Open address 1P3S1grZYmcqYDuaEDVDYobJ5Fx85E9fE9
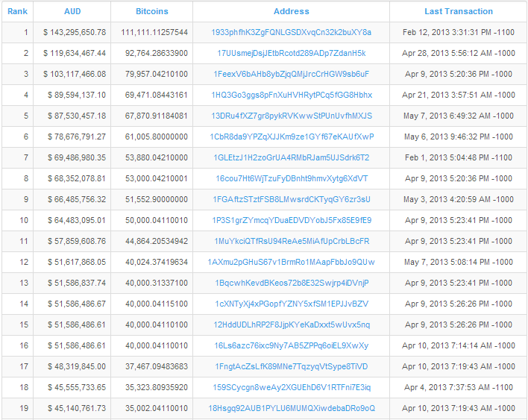The height and width of the screenshot is (420, 528). [291, 221]
